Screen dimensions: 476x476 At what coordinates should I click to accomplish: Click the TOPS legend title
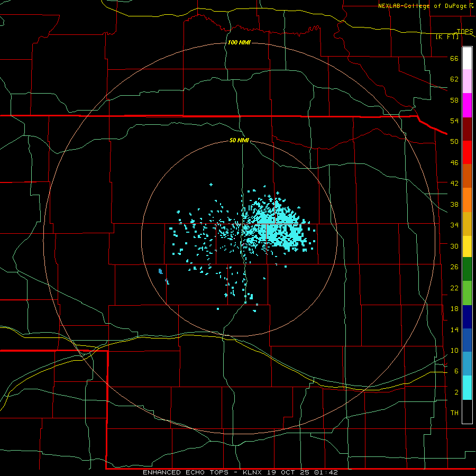pos(465,31)
